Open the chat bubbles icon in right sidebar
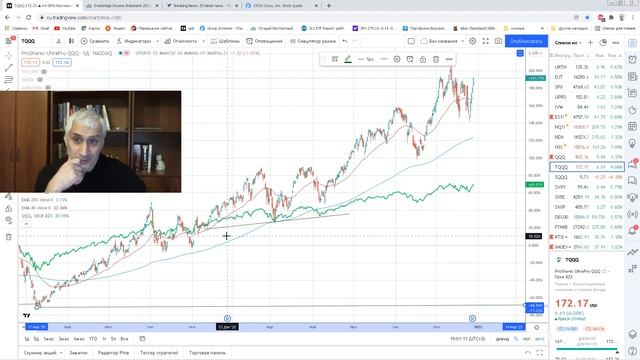 [632, 180]
